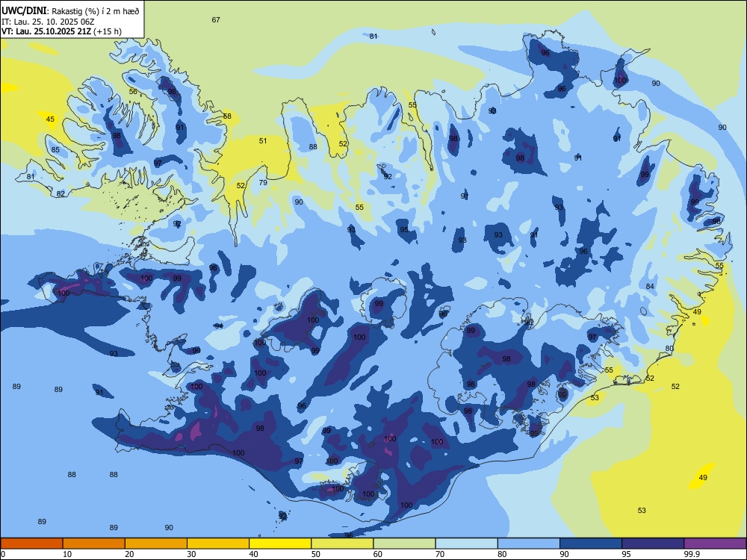Select the navy-violet 95–99.9 legend swatch

click(653, 544)
